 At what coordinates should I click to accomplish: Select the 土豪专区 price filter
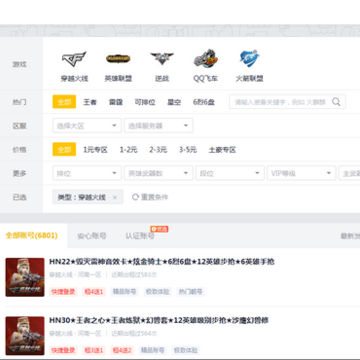click(222, 150)
